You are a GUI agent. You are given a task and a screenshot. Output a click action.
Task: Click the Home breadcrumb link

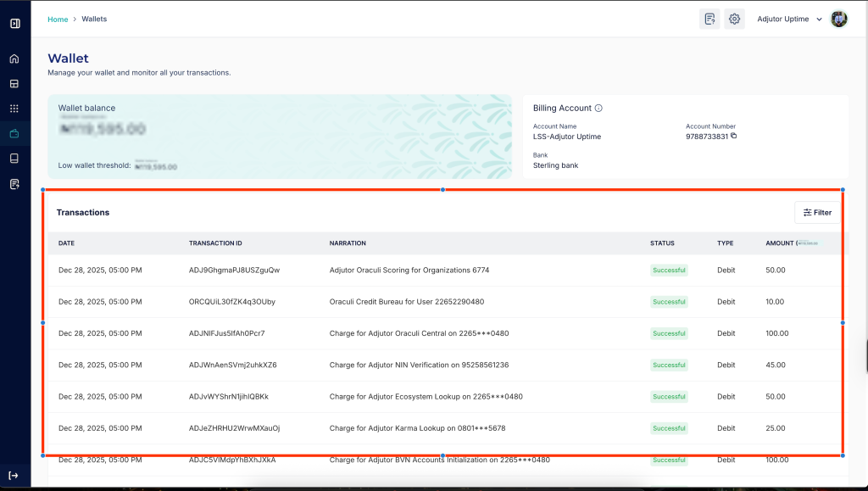(x=58, y=20)
